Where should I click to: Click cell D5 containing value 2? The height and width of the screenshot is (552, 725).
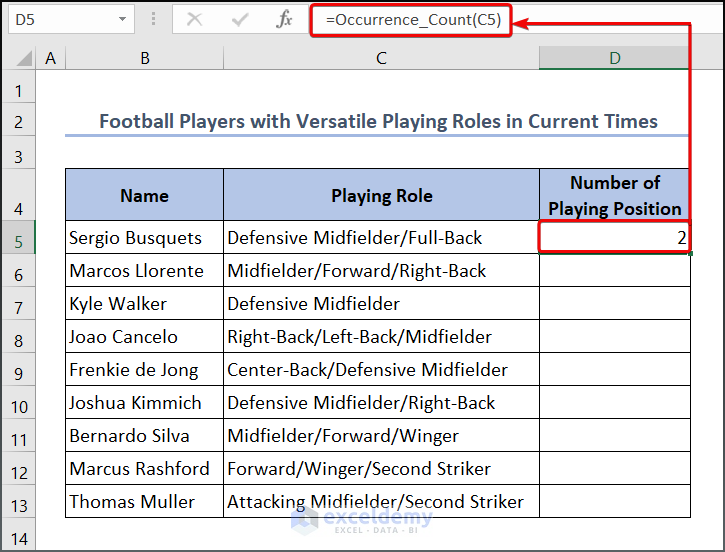tap(614, 238)
